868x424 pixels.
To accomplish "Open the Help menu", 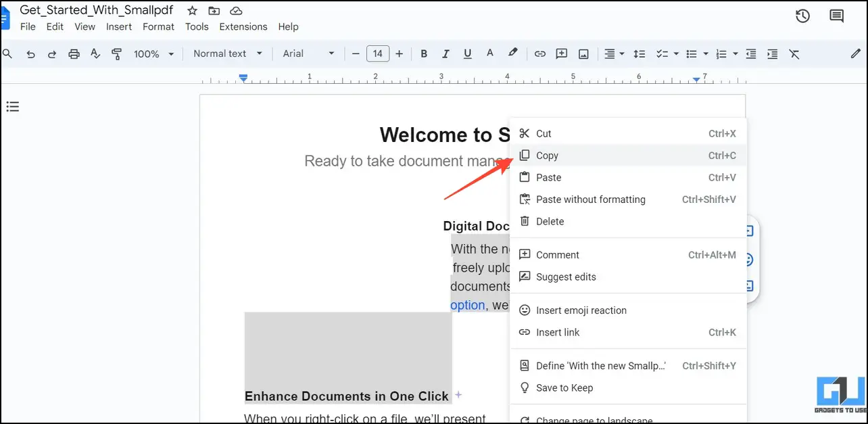I will [x=288, y=27].
